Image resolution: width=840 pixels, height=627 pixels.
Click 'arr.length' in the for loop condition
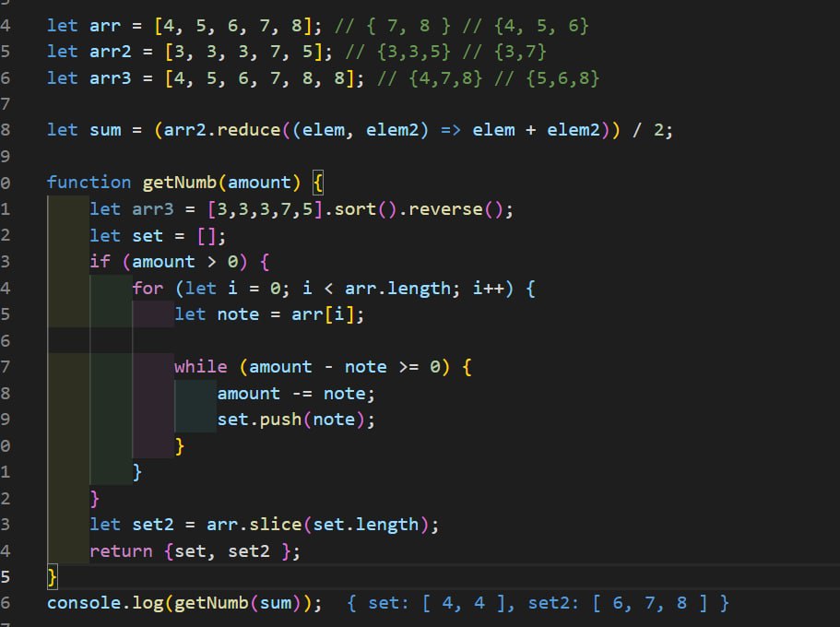(x=397, y=289)
